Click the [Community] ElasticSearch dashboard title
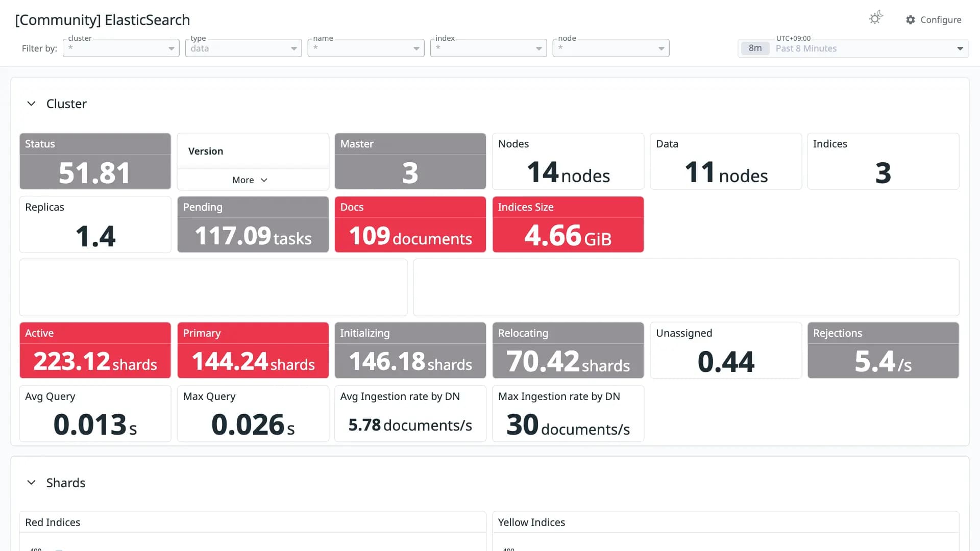This screenshot has height=551, width=980. coord(103,20)
